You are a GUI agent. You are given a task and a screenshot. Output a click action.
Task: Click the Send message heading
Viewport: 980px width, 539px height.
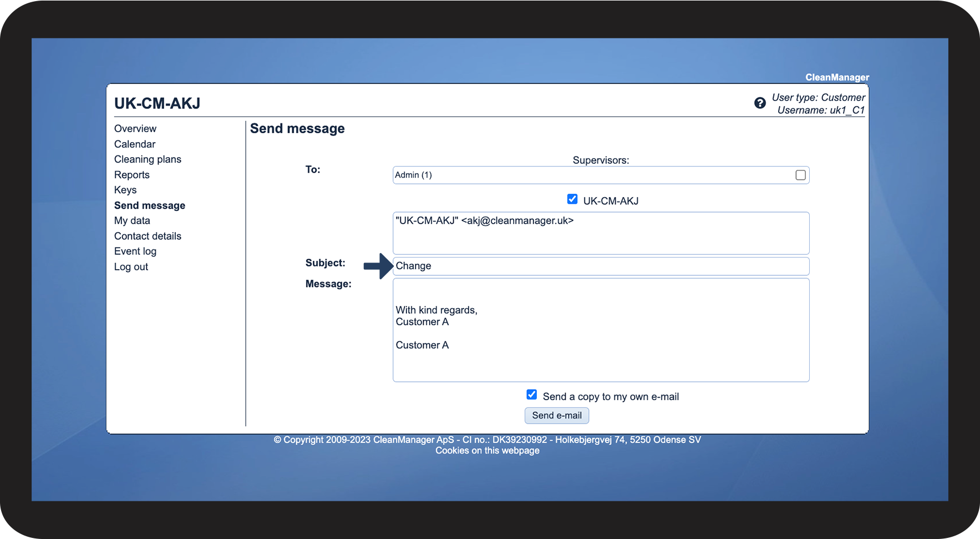[297, 129]
